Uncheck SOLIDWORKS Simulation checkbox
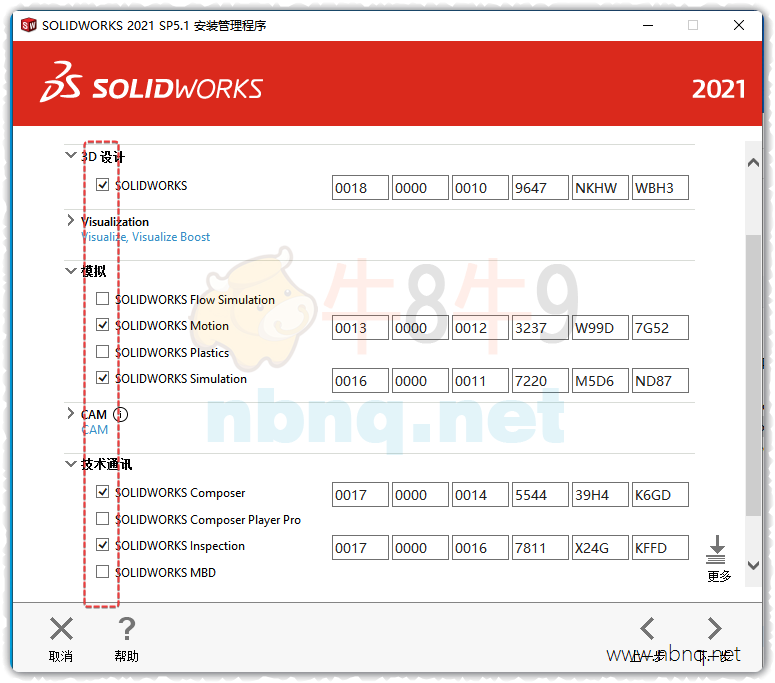Viewport: 775px width, 683px height. click(x=102, y=378)
